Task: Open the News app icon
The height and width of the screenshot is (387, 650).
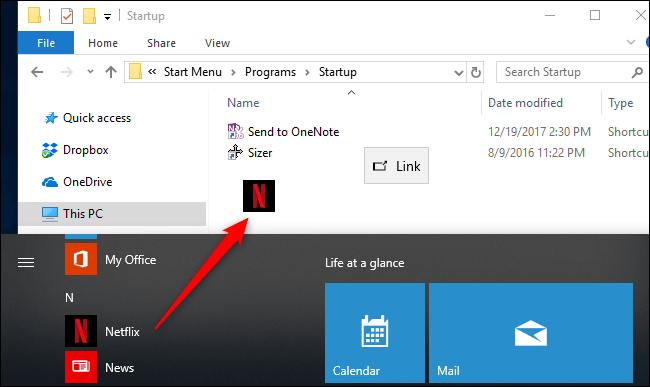Action: coord(81,367)
